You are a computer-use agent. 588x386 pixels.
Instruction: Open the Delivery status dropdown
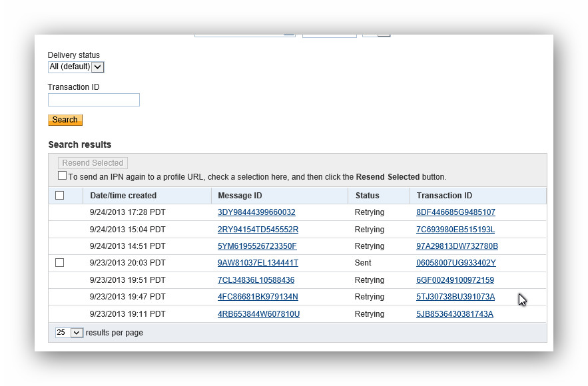(76, 67)
